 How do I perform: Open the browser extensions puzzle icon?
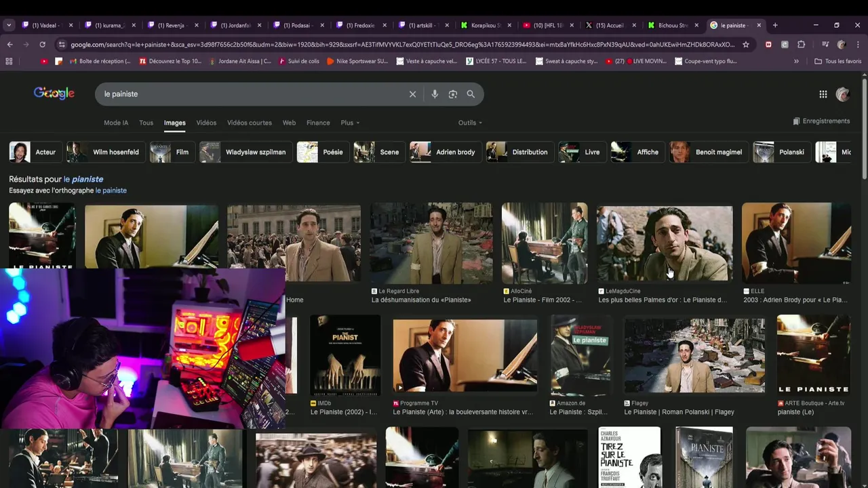coord(801,45)
